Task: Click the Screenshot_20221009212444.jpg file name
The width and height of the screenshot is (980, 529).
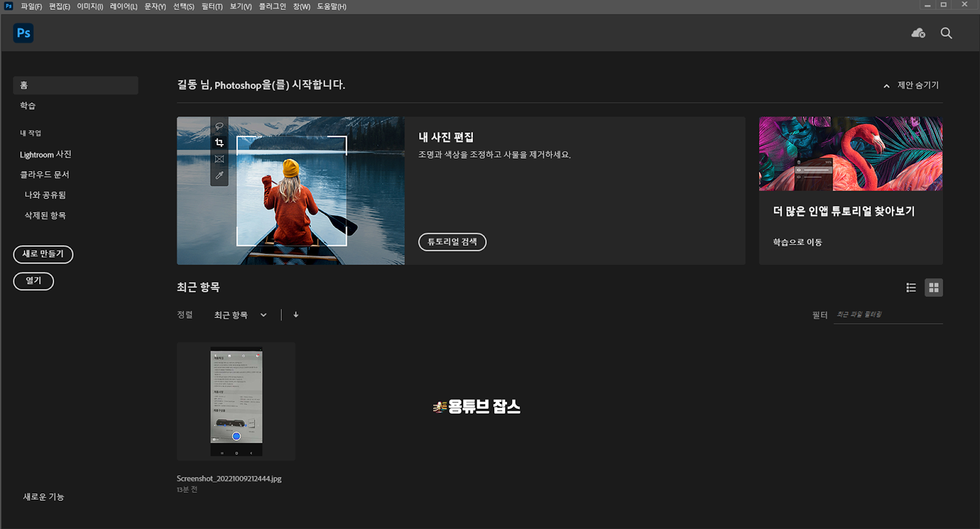Action: tap(229, 479)
